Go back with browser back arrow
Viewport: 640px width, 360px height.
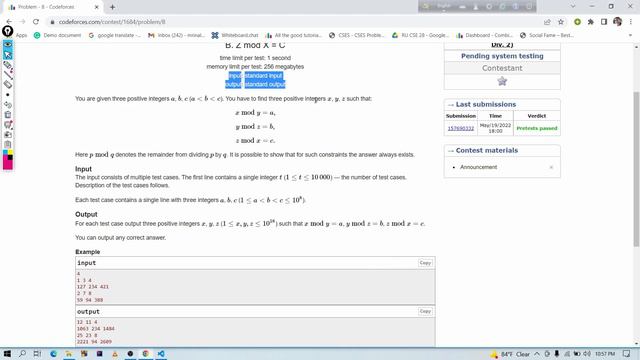click(x=9, y=22)
